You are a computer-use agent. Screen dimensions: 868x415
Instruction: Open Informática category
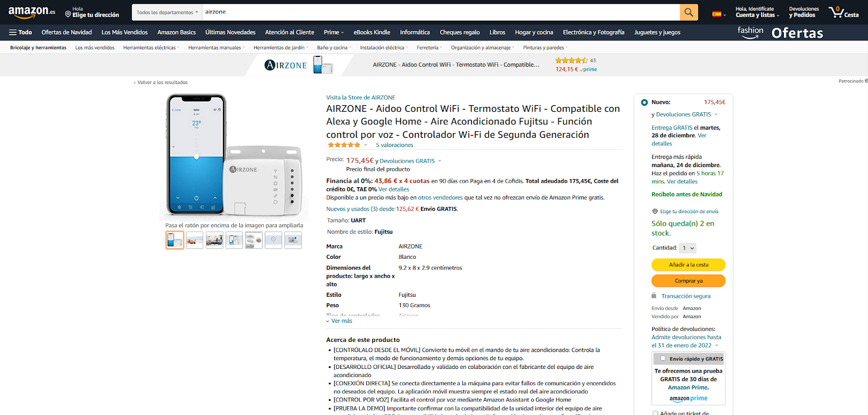click(x=415, y=33)
